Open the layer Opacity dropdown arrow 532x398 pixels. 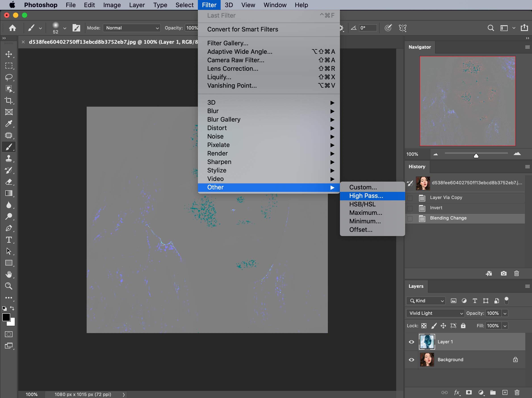coord(505,313)
